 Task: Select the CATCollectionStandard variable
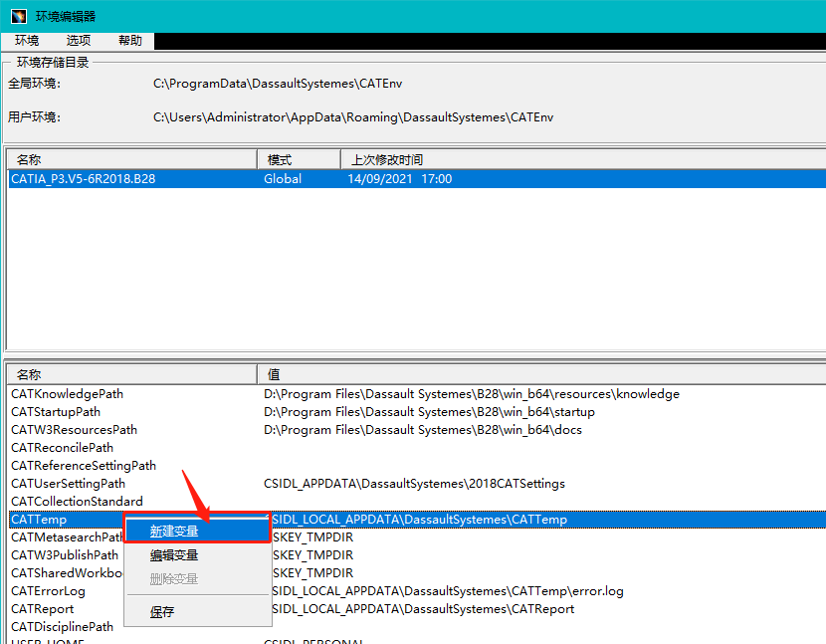point(77,502)
